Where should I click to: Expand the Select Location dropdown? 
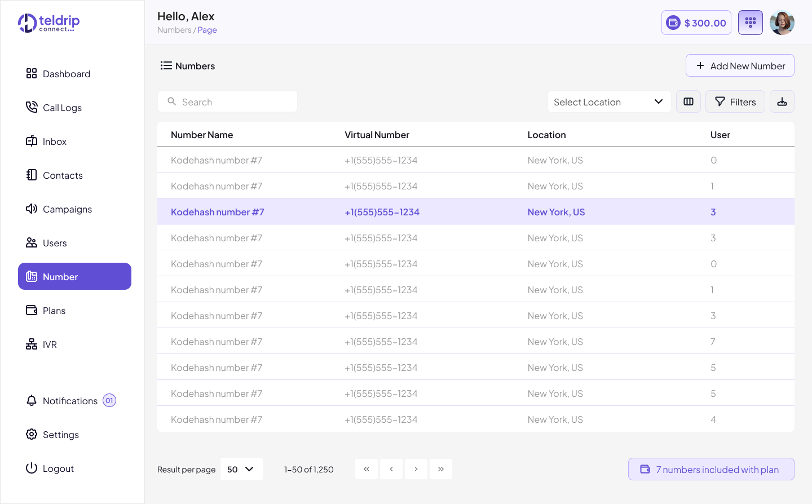609,102
